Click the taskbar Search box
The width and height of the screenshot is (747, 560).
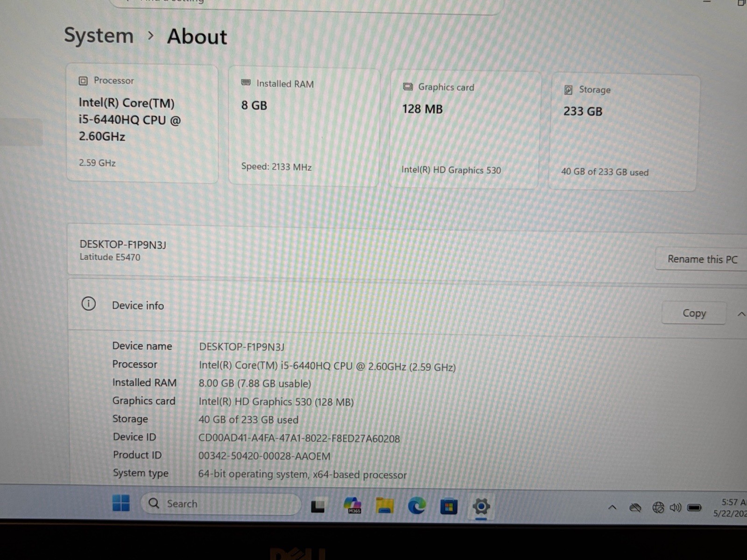point(221,504)
